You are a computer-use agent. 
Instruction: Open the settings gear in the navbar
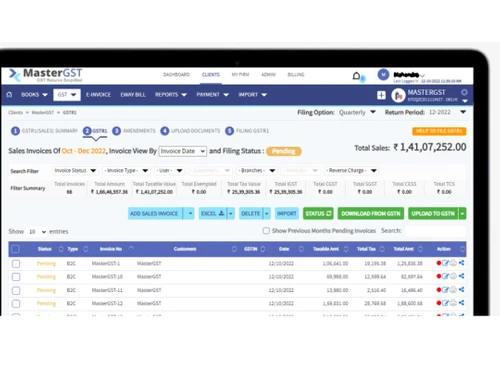coord(464,92)
